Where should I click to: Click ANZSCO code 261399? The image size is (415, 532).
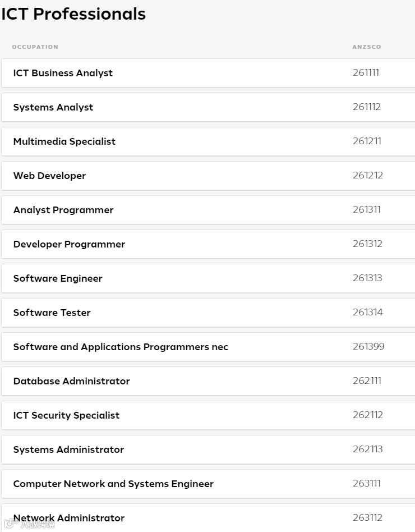(368, 346)
